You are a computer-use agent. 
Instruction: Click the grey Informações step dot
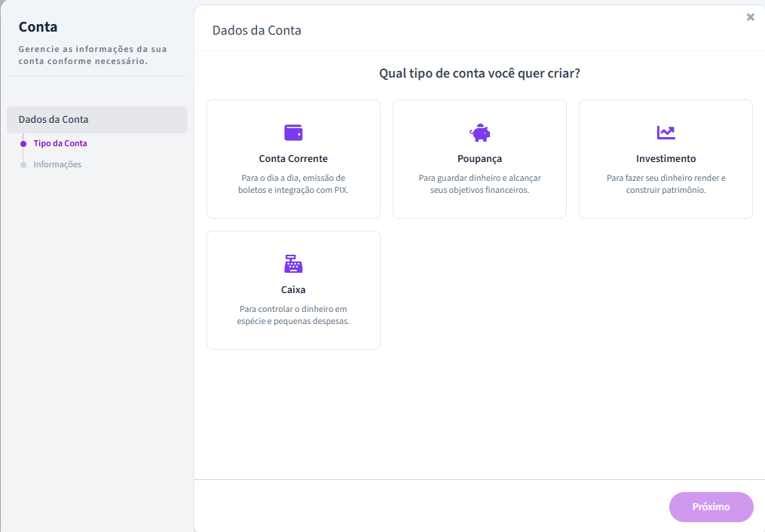point(23,165)
